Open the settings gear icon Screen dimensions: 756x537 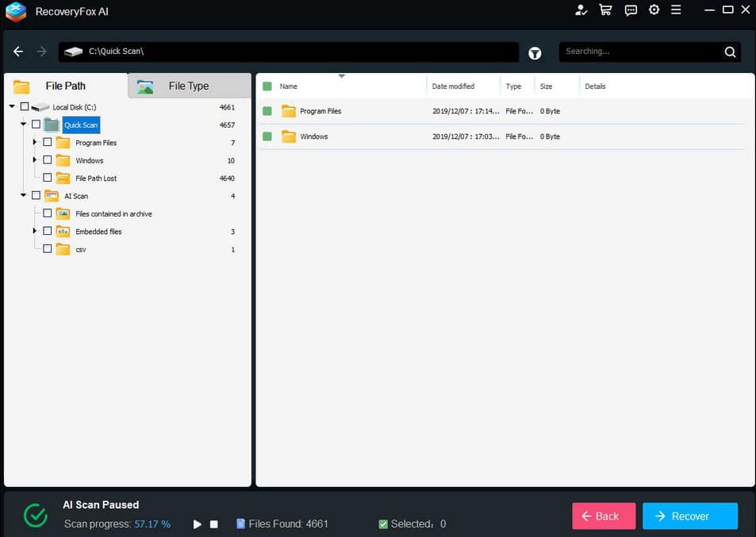pos(654,10)
